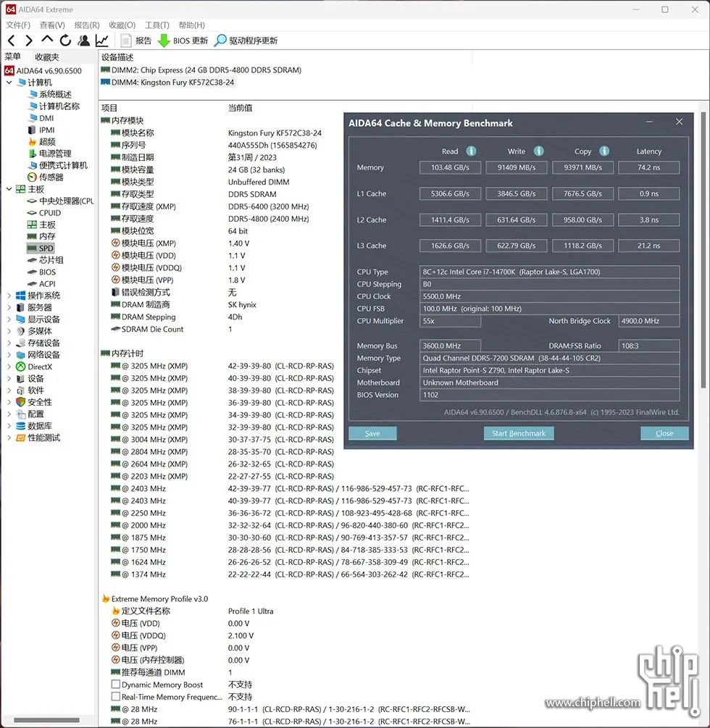Generate a report with the 报告 toolbar button

pos(136,41)
